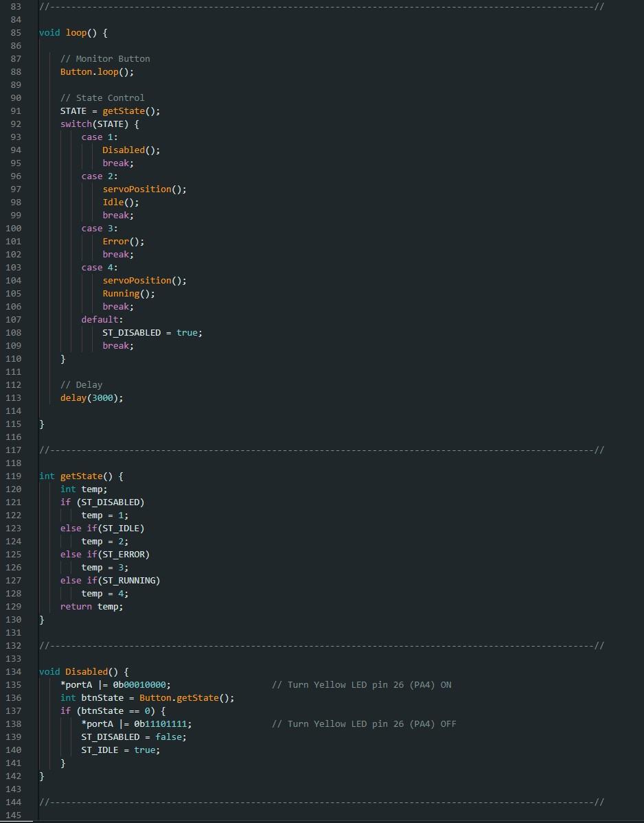The image size is (644, 823).
Task: Click line number 119 in the gutter
Action: 13,476
